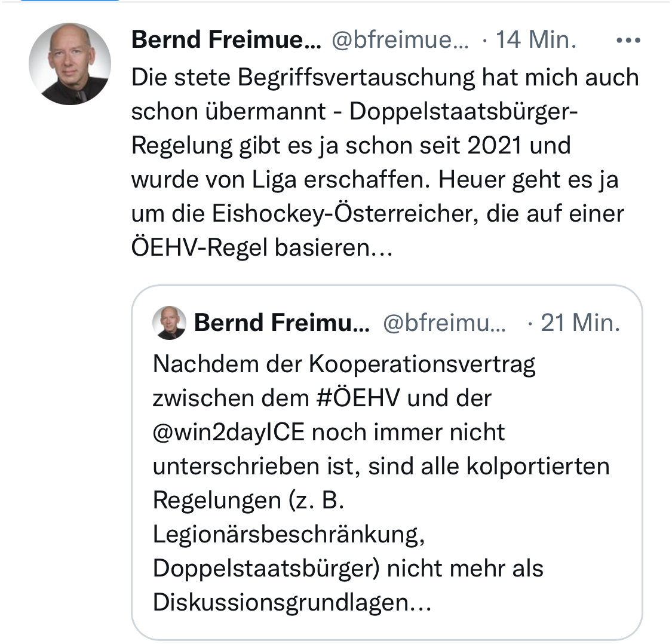The width and height of the screenshot is (672, 644).
Task: Click the small avatar in the quoted tweet
Action: click(x=170, y=323)
